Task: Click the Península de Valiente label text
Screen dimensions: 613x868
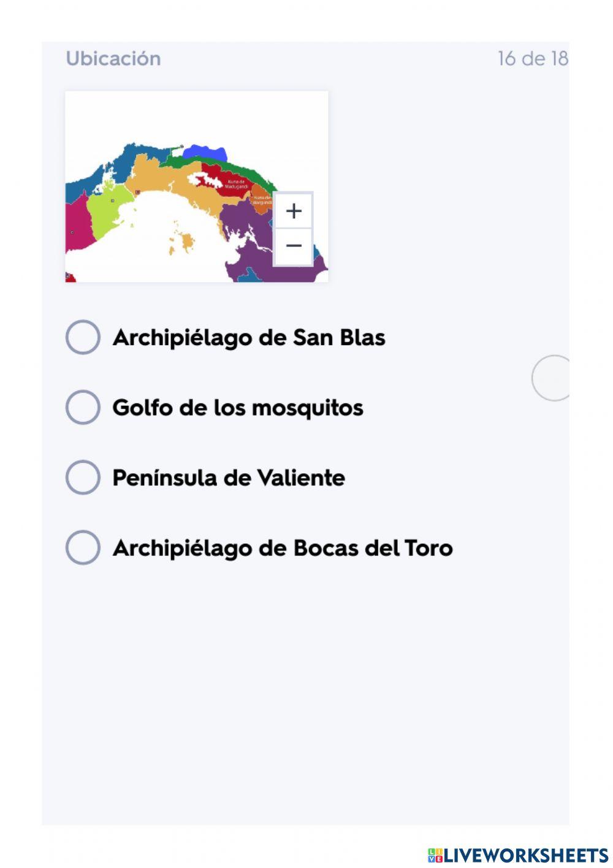Action: point(229,478)
